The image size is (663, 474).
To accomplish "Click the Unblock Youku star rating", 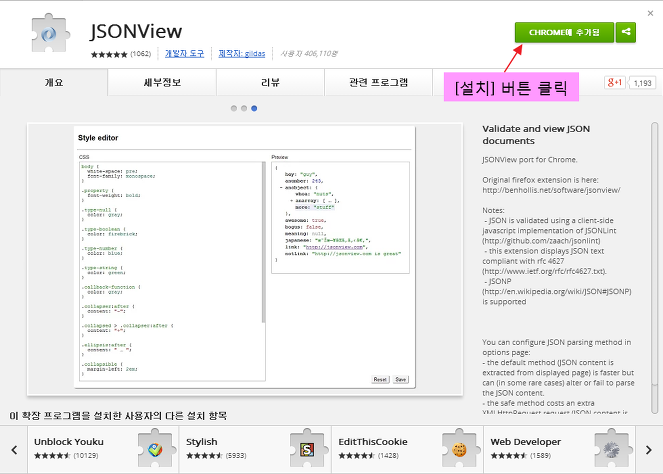I will point(52,455).
